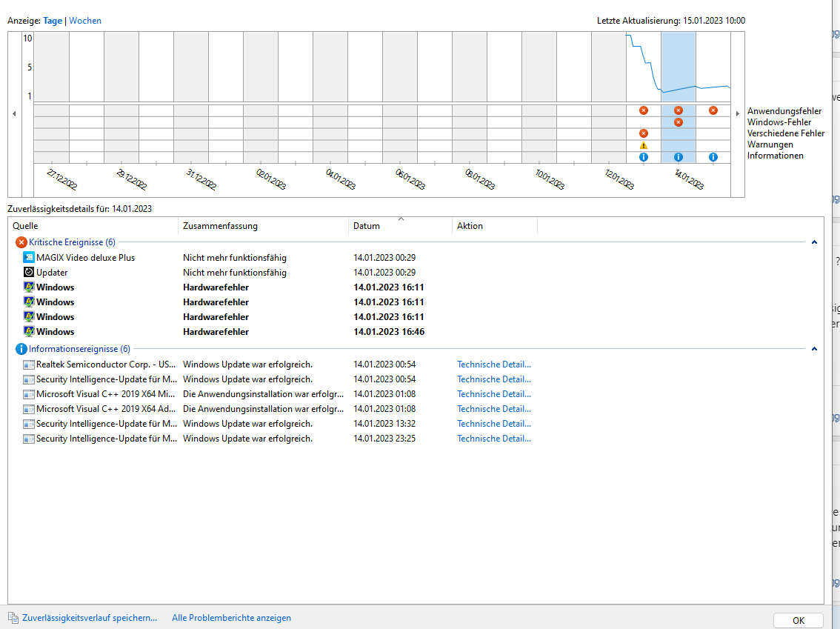Click the Updater application icon
The height and width of the screenshot is (629, 840).
27,272
